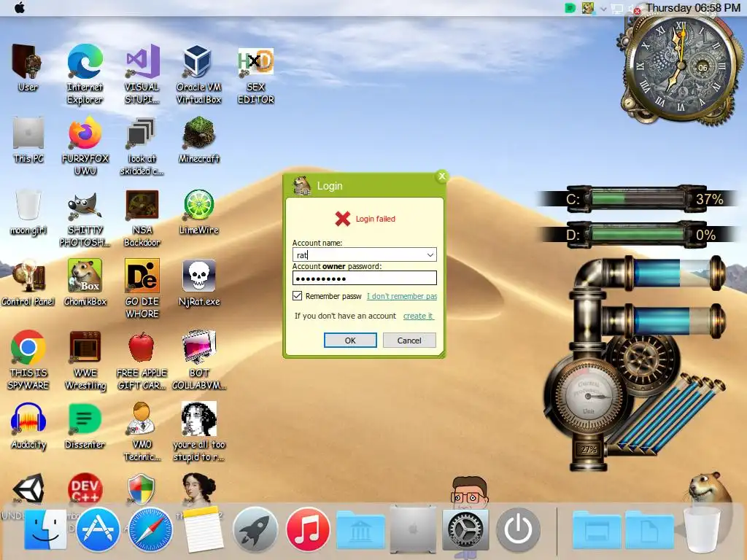This screenshot has width=747, height=560.
Task: Launch Audacity desktop shortcut
Action: (28, 425)
